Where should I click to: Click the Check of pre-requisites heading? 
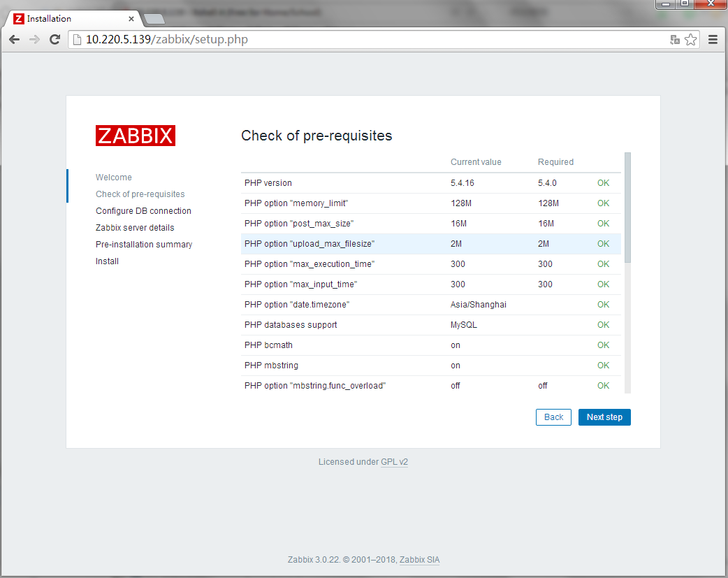pos(316,136)
